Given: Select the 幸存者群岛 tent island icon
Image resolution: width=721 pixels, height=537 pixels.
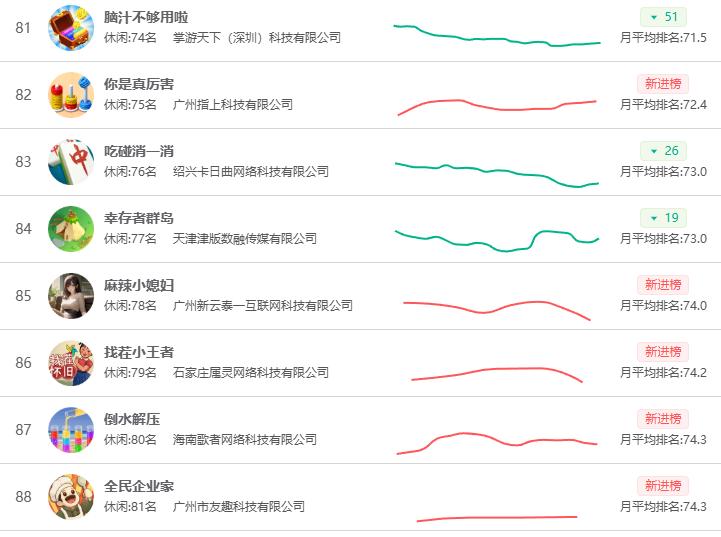Looking at the screenshot, I should 71,229.
